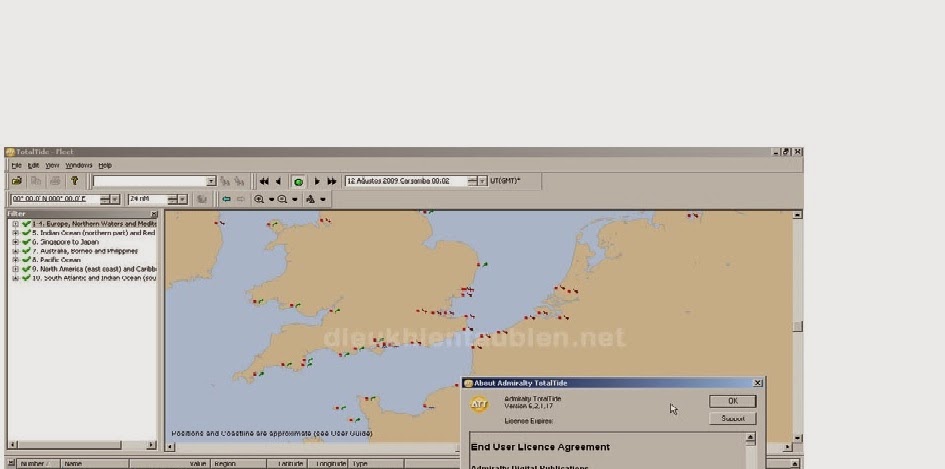Screen dimensions: 945x469
Task: Click the globe icon beside the range field
Action: click(202, 200)
